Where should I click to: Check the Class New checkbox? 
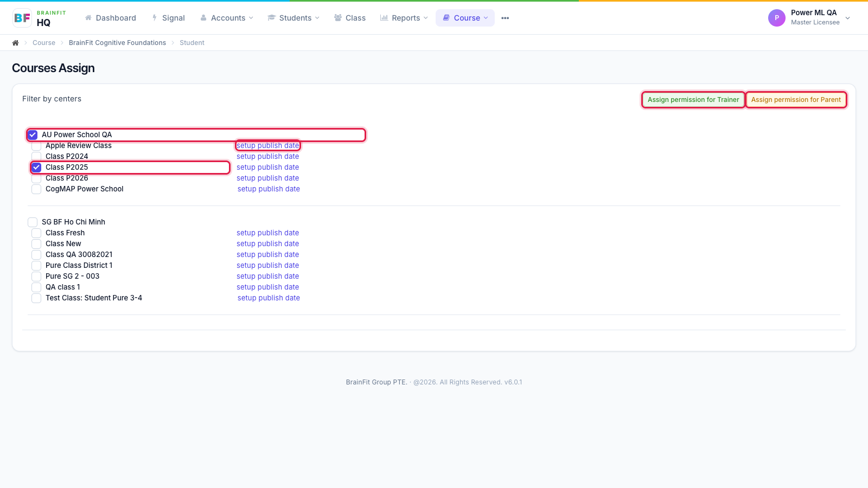tap(36, 244)
